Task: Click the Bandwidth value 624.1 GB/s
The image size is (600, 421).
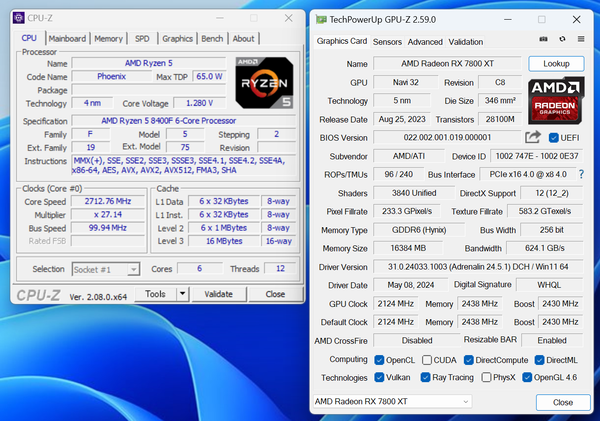Action: [x=545, y=248]
